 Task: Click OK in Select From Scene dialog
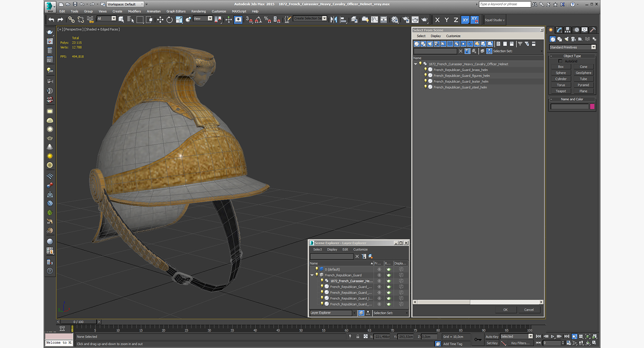(x=505, y=310)
